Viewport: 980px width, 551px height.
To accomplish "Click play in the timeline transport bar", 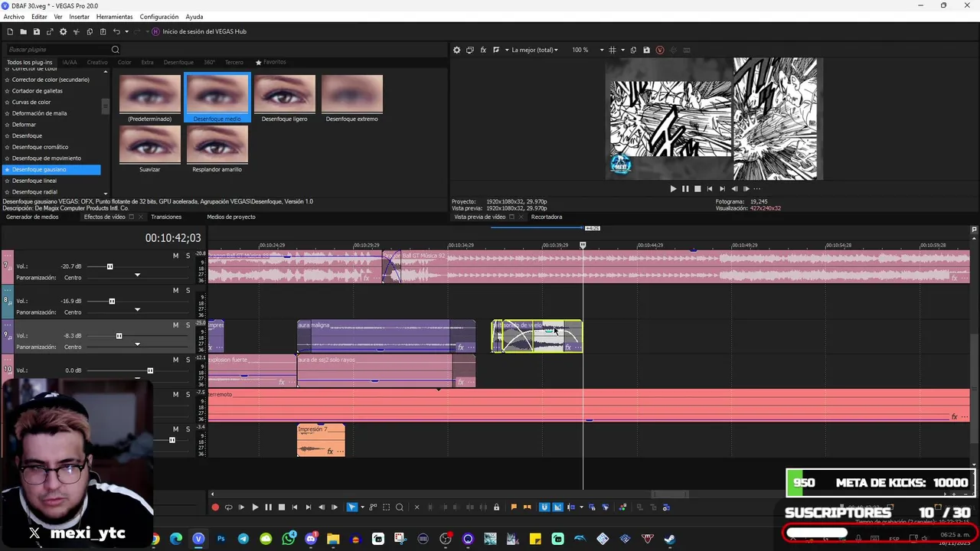I will click(x=255, y=507).
